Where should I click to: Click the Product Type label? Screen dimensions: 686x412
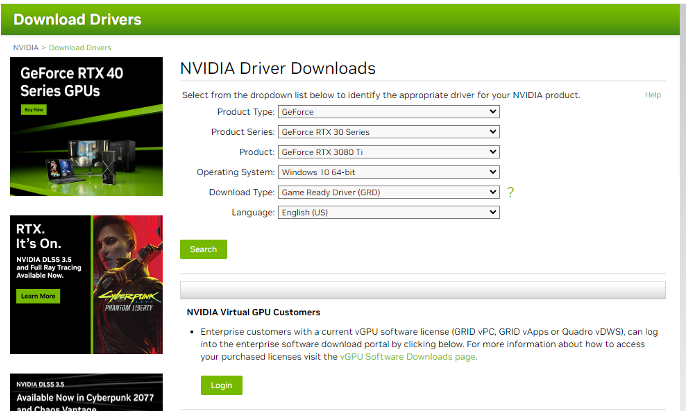pyautogui.click(x=246, y=112)
